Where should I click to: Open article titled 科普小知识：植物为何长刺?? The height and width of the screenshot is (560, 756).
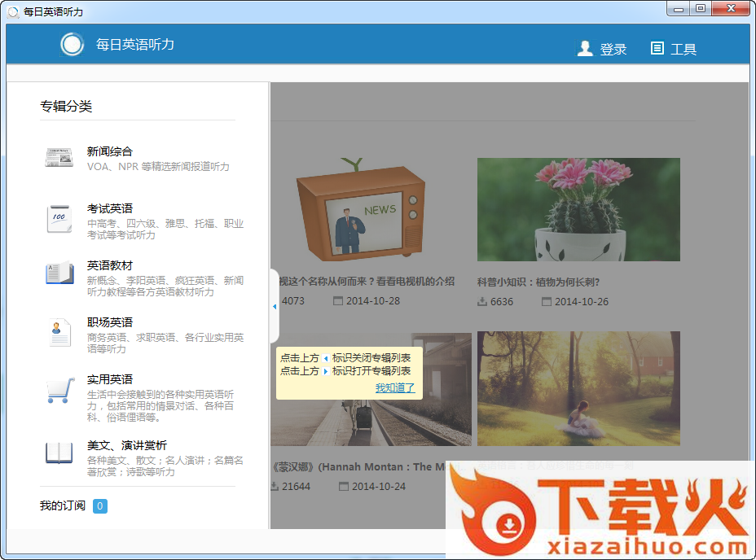coord(538,282)
